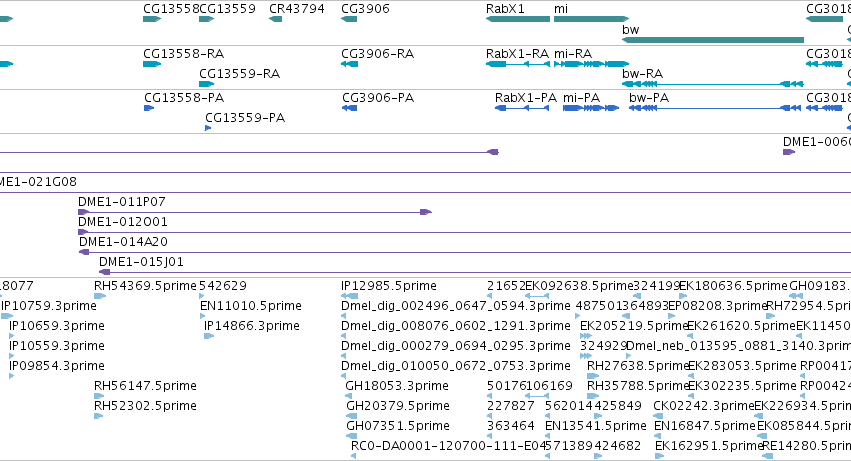Select BAC clone DME1-012O01
Viewport: 851px width, 461px height.
pyautogui.click(x=465, y=232)
